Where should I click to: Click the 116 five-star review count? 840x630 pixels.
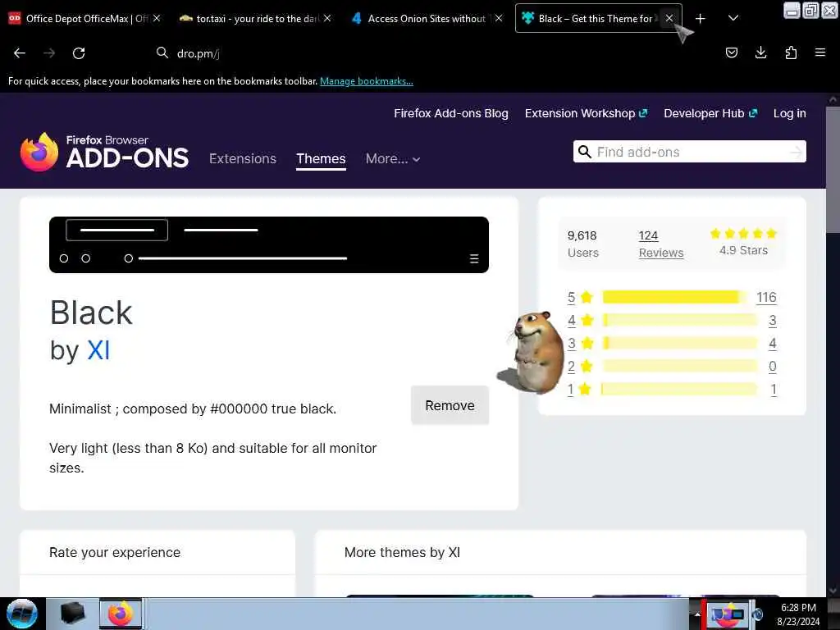(766, 297)
